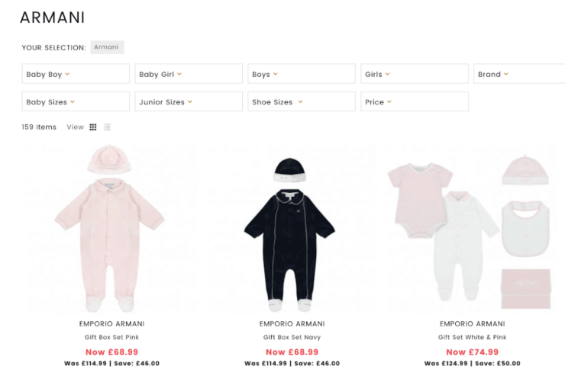
Task: Click Now £74.99 price link
Action: [x=473, y=352]
